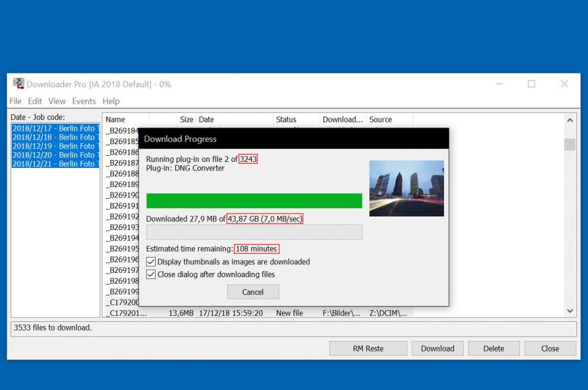This screenshot has height=390, width=588.
Task: Select file row _B269190
Action: point(123,195)
